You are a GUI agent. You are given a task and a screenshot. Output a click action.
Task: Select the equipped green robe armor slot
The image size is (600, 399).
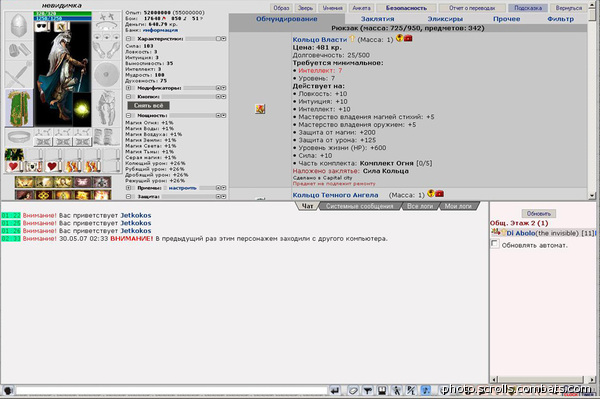point(19,108)
